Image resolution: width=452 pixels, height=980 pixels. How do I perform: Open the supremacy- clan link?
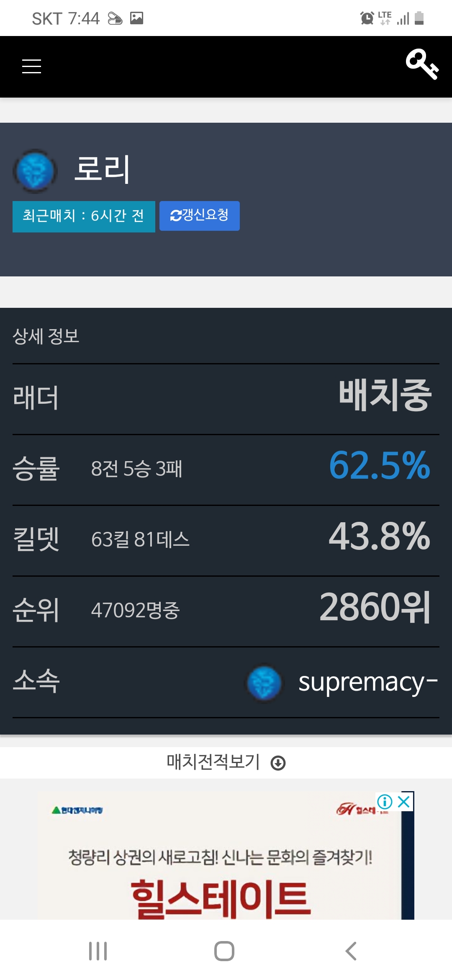[368, 683]
